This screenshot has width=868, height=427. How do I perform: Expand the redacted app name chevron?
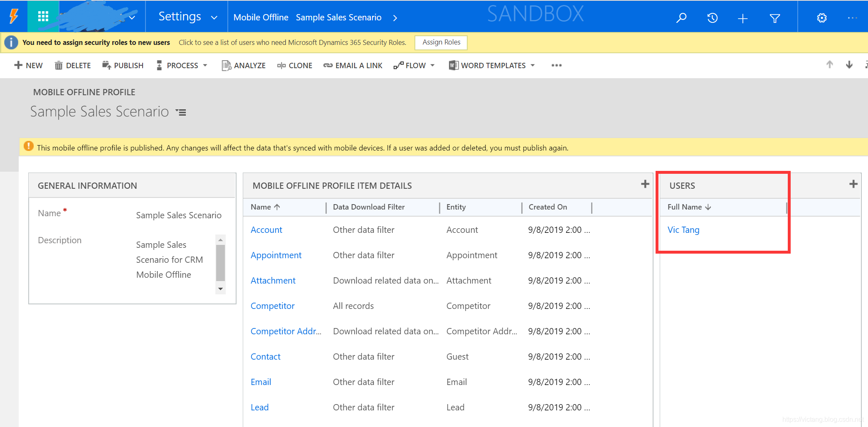coord(132,18)
